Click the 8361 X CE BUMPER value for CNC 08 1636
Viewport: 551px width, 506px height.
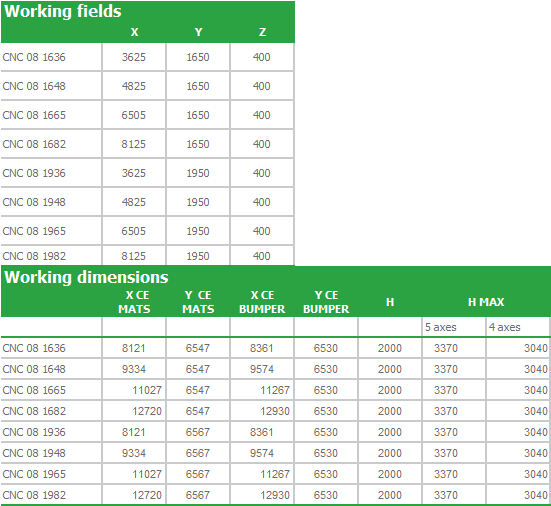[x=262, y=349]
